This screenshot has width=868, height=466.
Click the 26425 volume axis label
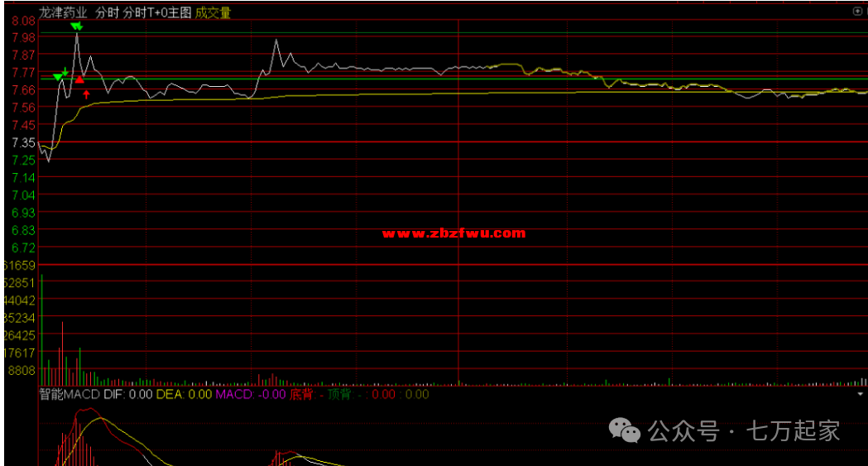19,335
